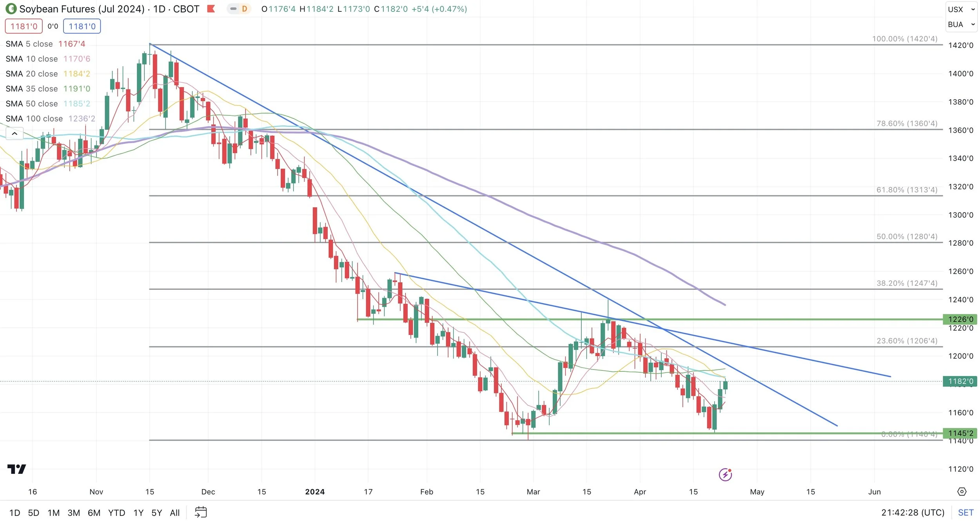The width and height of the screenshot is (980, 522).
Task: Open the BUA unit dropdown
Action: (x=961, y=24)
